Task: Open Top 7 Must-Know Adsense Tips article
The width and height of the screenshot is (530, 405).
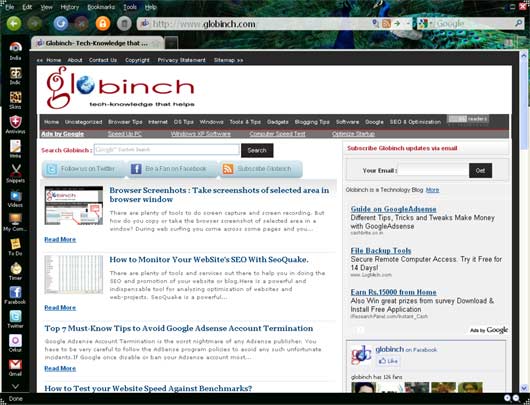Action: [178, 328]
